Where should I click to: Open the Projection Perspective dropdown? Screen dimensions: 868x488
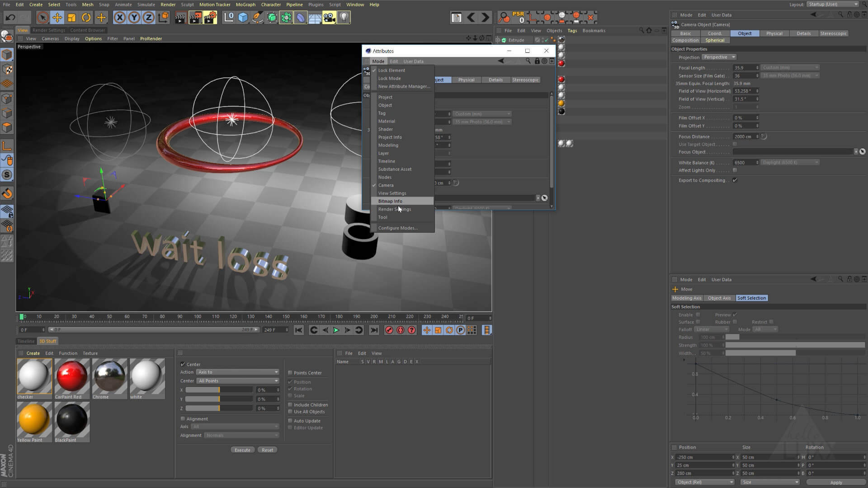point(719,57)
